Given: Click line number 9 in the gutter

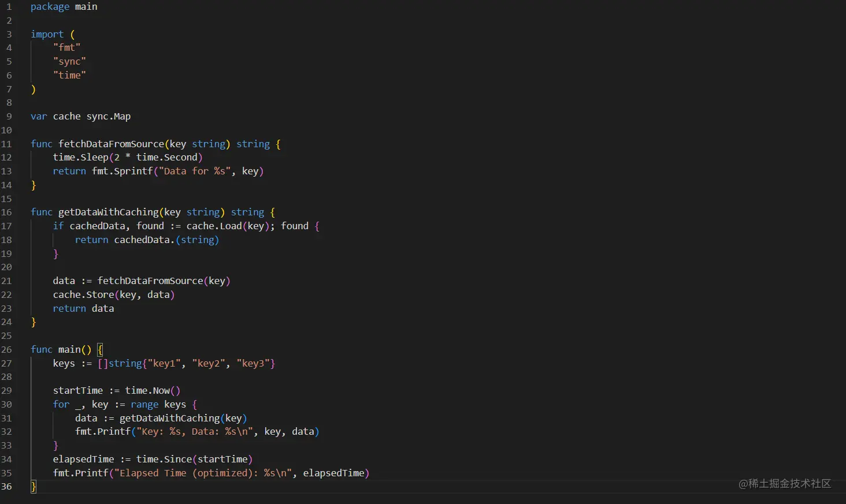Looking at the screenshot, I should [9, 117].
